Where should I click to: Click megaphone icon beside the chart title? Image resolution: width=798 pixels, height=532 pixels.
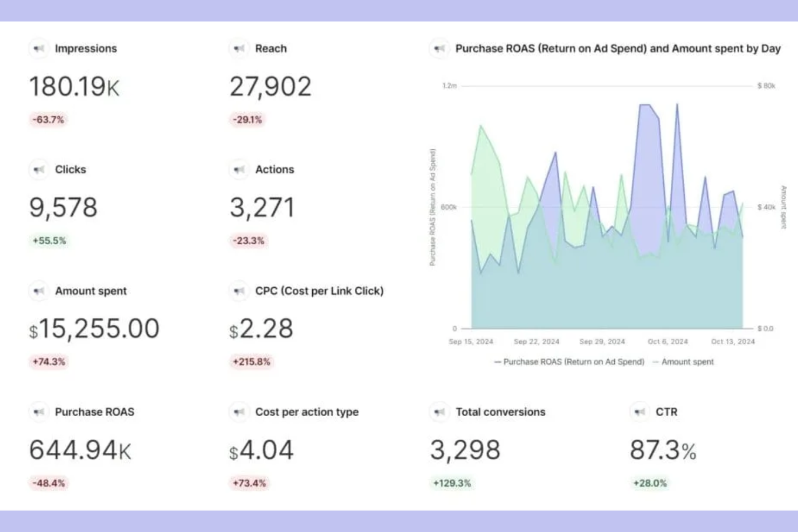pos(439,49)
